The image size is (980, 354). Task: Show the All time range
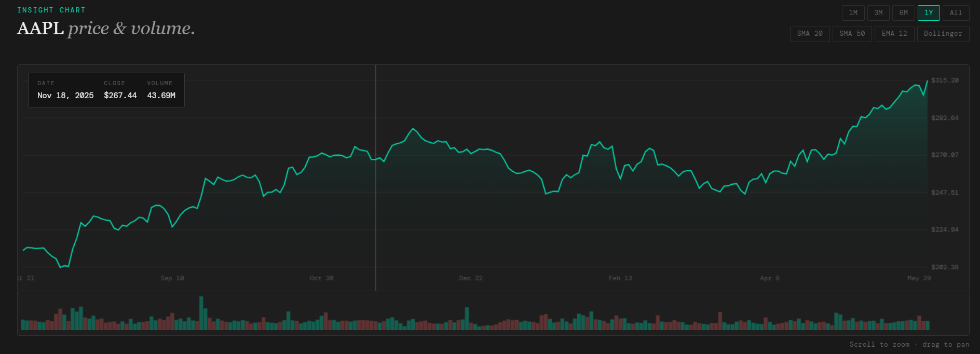956,12
